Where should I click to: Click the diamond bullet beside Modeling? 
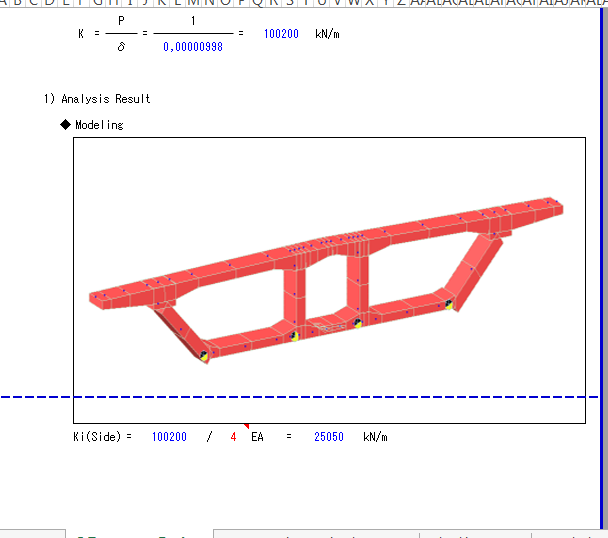pos(66,125)
